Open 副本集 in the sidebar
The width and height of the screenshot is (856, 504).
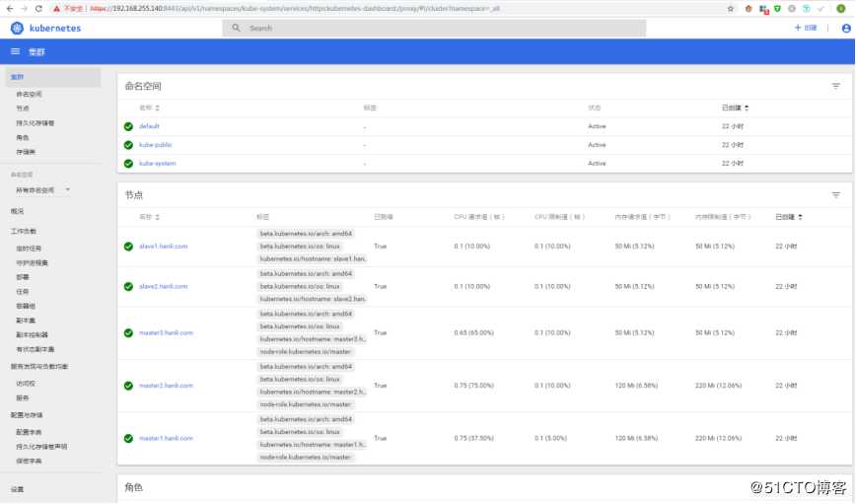pos(26,321)
